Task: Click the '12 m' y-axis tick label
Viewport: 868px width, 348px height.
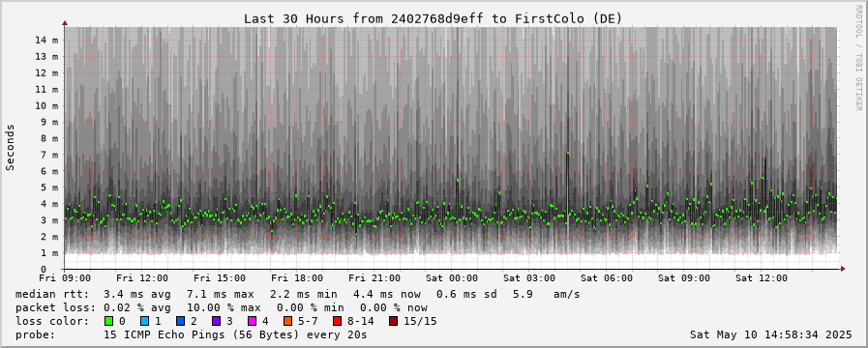Action: 46,72
